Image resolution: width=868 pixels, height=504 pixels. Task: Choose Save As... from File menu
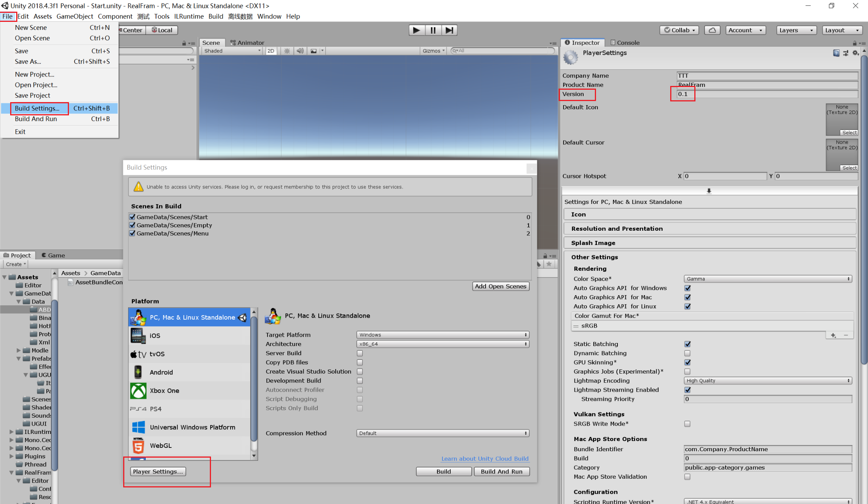pyautogui.click(x=60, y=61)
